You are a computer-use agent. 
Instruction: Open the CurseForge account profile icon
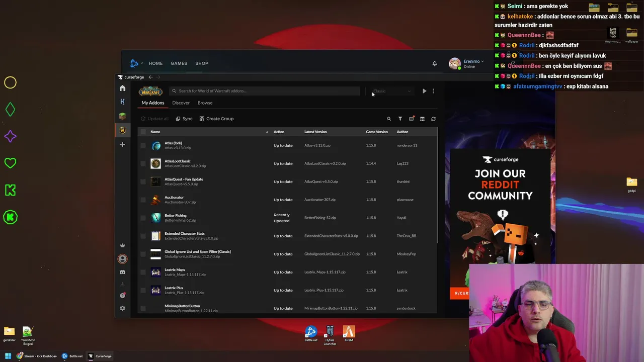(x=122, y=259)
